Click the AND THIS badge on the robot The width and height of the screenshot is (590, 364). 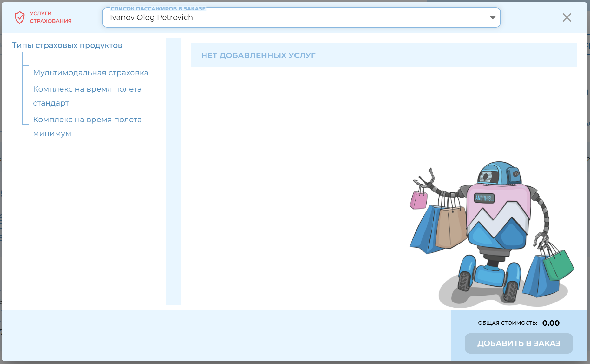tap(484, 198)
